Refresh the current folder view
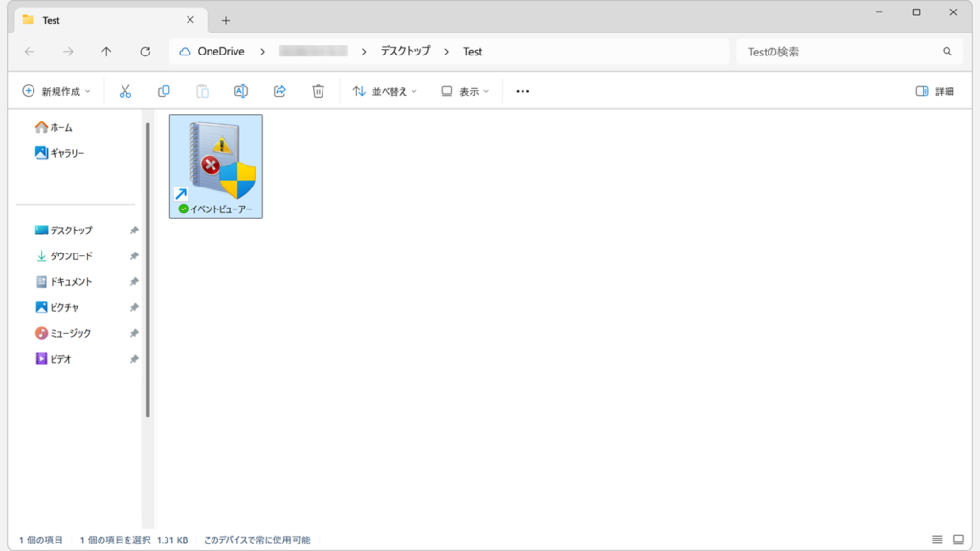The width and height of the screenshot is (980, 551). pyautogui.click(x=145, y=52)
